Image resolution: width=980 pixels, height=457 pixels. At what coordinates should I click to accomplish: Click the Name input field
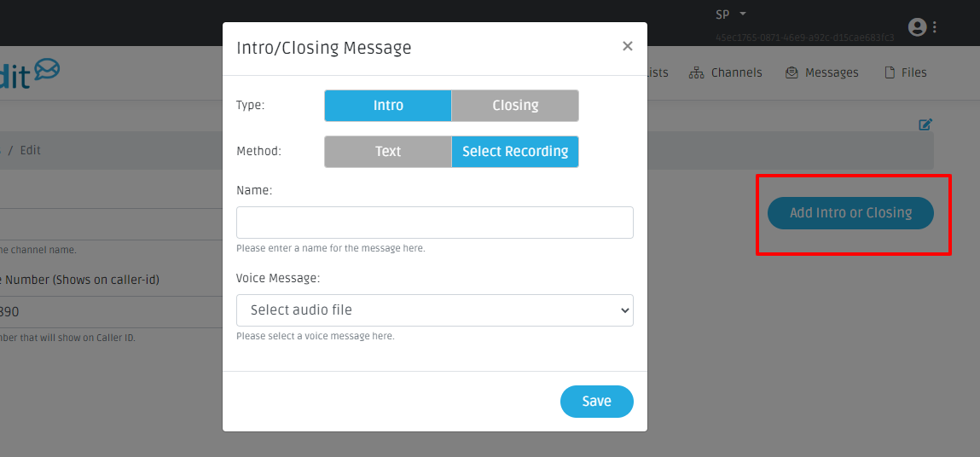point(435,223)
